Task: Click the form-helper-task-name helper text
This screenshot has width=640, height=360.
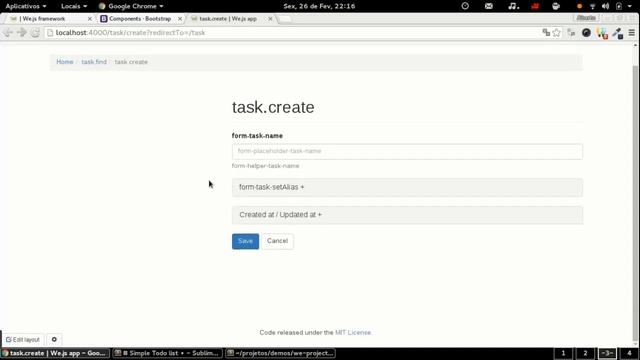Action: (x=265, y=166)
